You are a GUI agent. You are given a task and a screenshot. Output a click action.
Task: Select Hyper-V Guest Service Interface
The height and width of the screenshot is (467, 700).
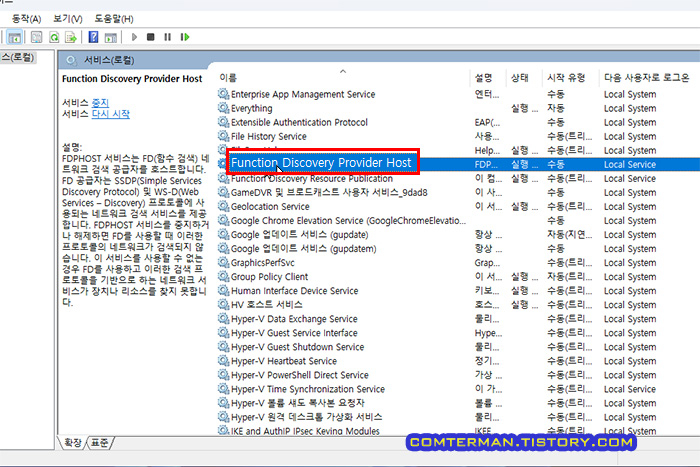tap(294, 333)
